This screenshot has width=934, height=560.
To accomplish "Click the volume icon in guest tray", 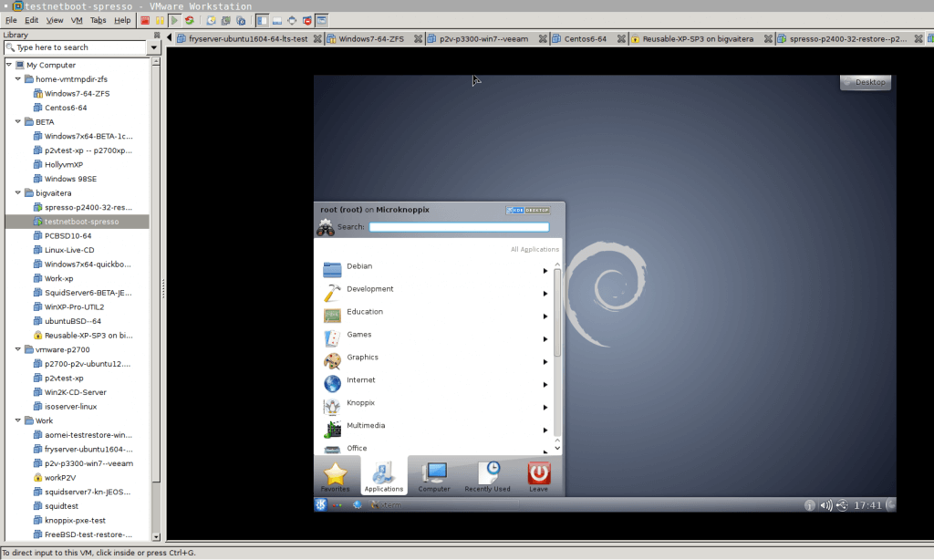I will click(825, 505).
